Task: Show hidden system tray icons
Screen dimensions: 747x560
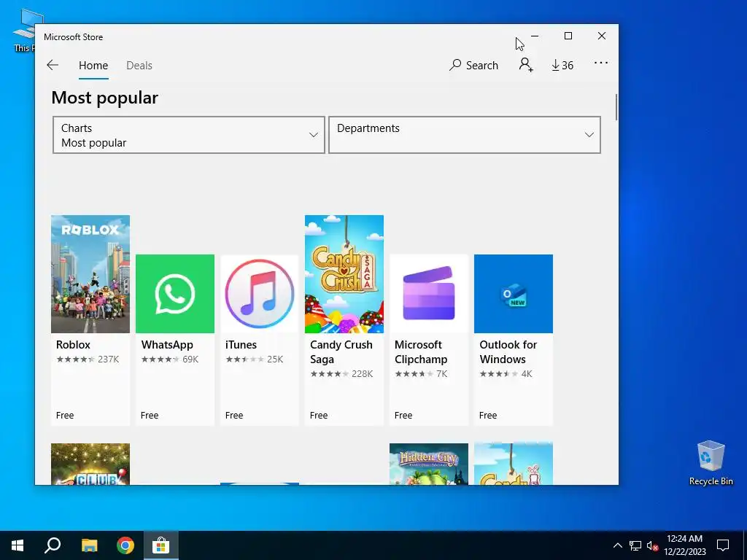Action: (617, 545)
